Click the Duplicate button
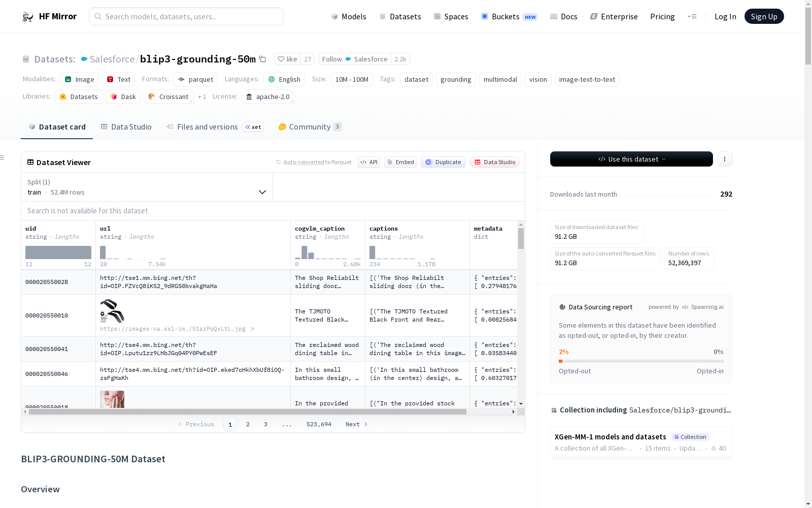This screenshot has height=508, width=812. point(443,162)
